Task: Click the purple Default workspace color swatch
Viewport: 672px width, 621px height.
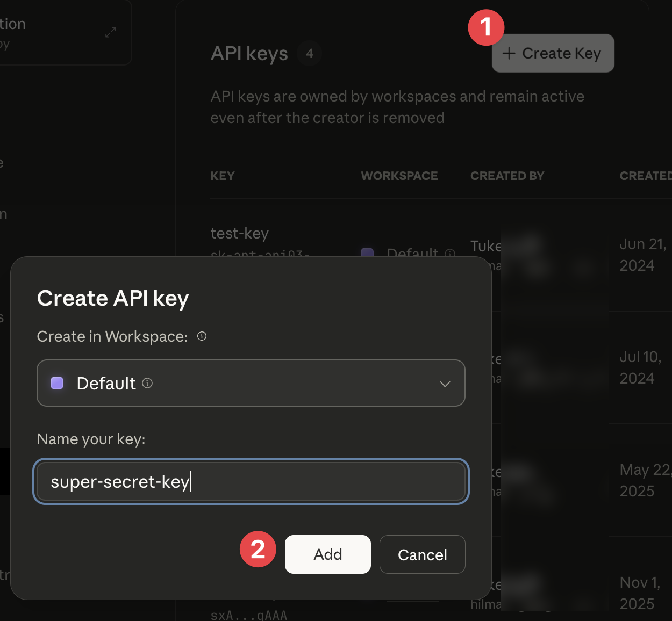Action: point(57,383)
